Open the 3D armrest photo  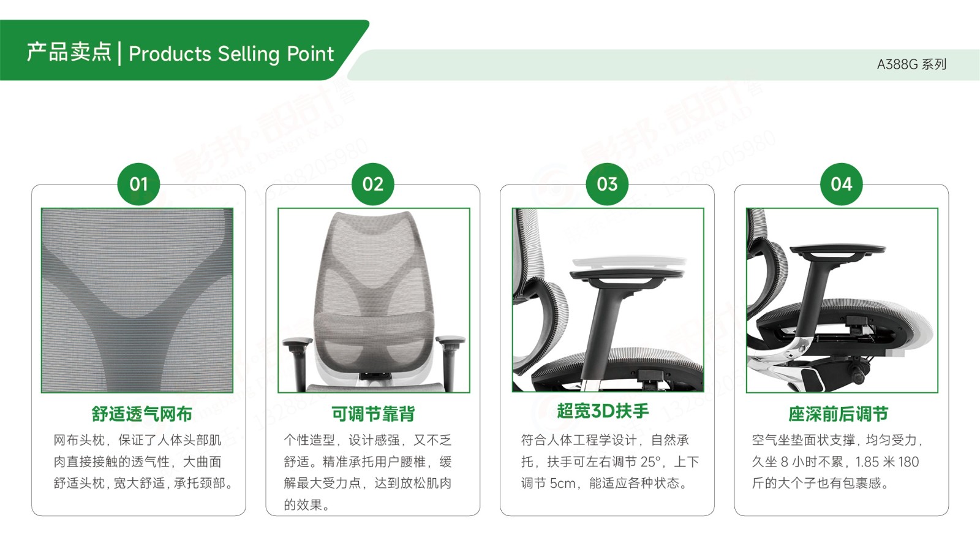(x=608, y=300)
